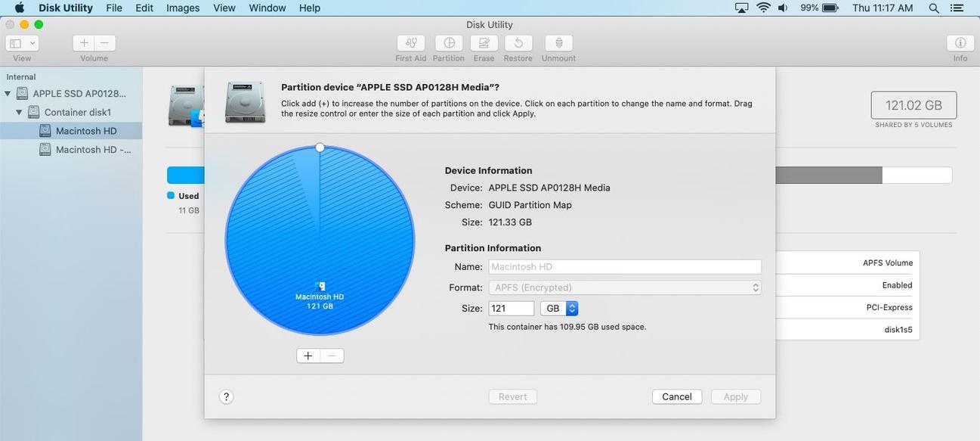Open the AirPlay display menu
980x441 pixels.
pyautogui.click(x=742, y=8)
